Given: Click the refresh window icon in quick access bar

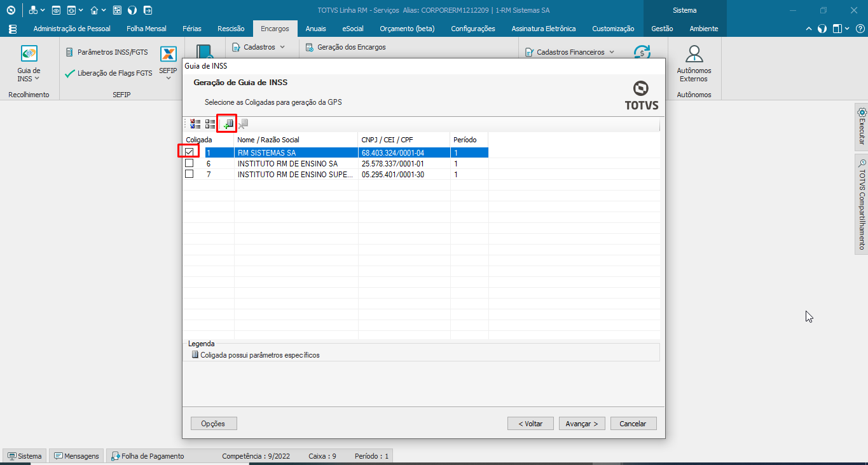Looking at the screenshot, I should tap(71, 10).
